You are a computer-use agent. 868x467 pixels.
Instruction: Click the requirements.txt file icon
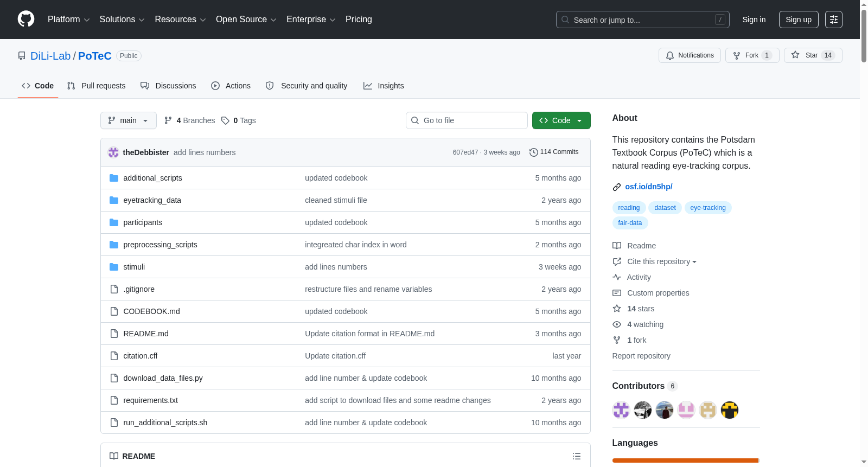(114, 400)
